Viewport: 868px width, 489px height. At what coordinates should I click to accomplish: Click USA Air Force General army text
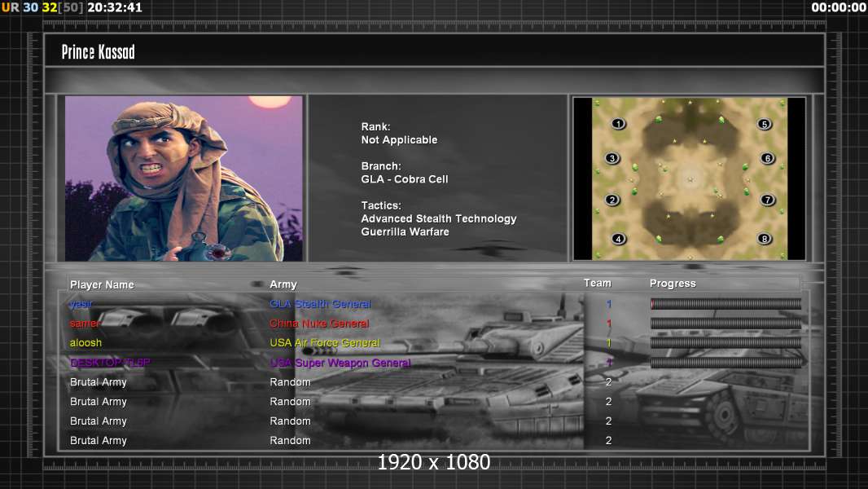(325, 343)
